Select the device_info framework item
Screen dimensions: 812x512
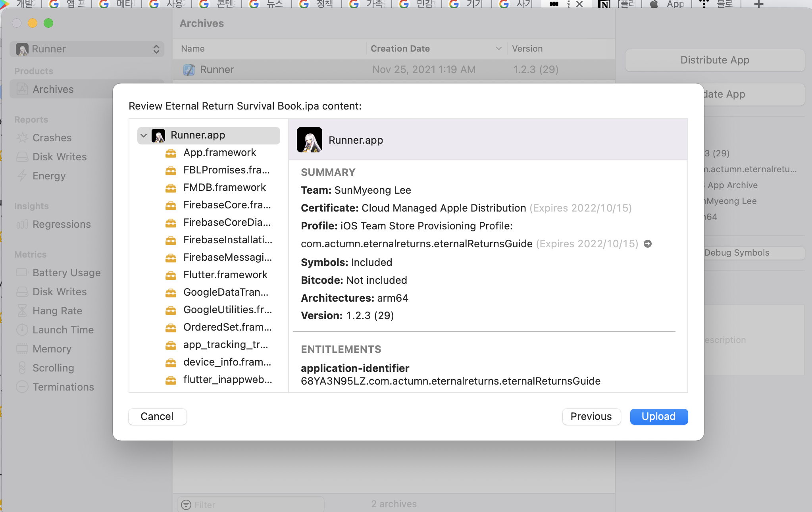[x=227, y=362]
